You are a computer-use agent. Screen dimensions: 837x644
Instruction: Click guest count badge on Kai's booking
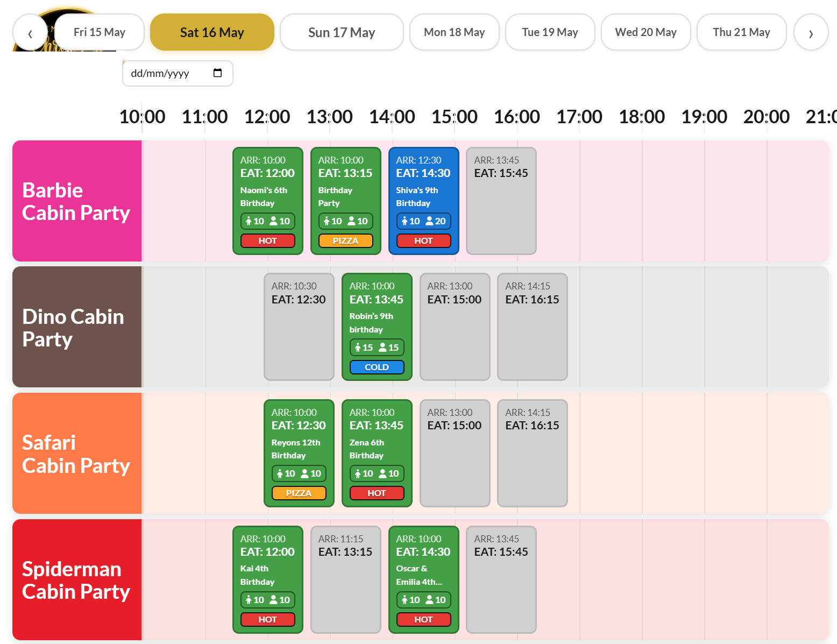coord(268,600)
